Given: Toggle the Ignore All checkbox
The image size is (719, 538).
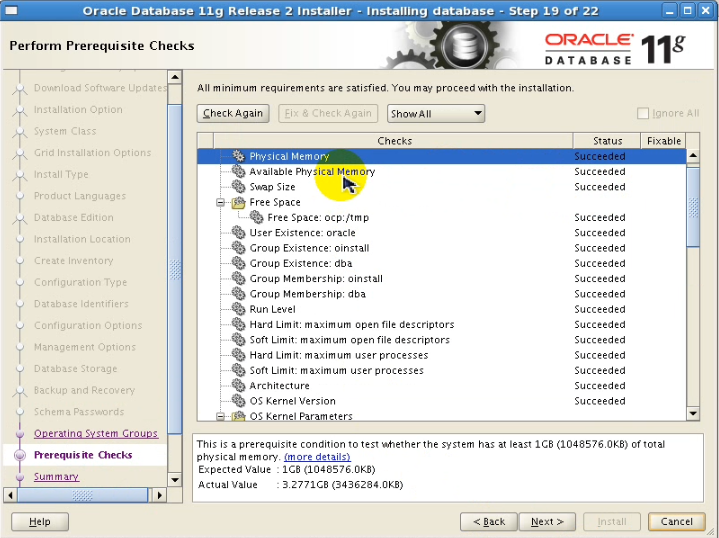Looking at the screenshot, I should coord(643,113).
